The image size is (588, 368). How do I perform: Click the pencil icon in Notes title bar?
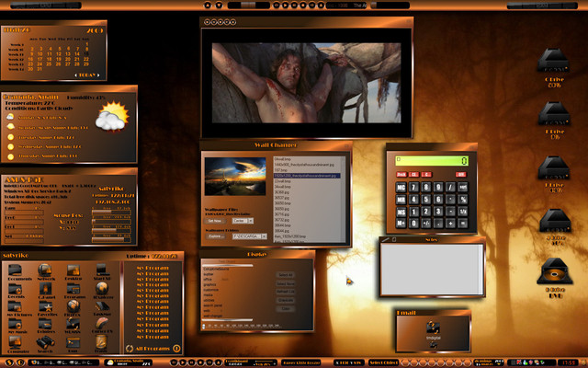click(385, 239)
